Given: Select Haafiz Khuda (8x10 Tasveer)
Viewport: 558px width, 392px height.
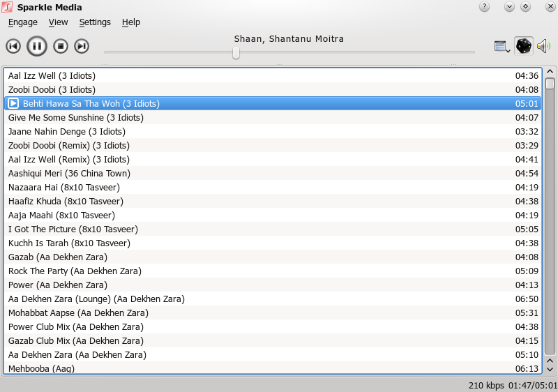Looking at the screenshot, I should [x=273, y=202].
